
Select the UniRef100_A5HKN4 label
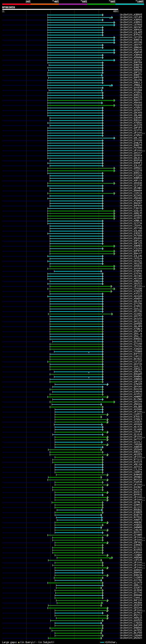click(x=131, y=57)
